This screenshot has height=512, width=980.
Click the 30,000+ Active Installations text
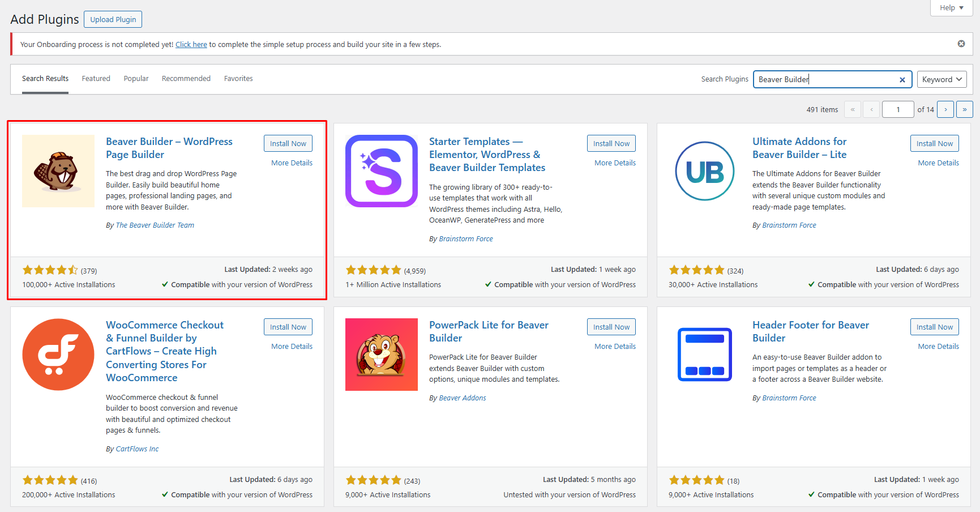point(713,285)
